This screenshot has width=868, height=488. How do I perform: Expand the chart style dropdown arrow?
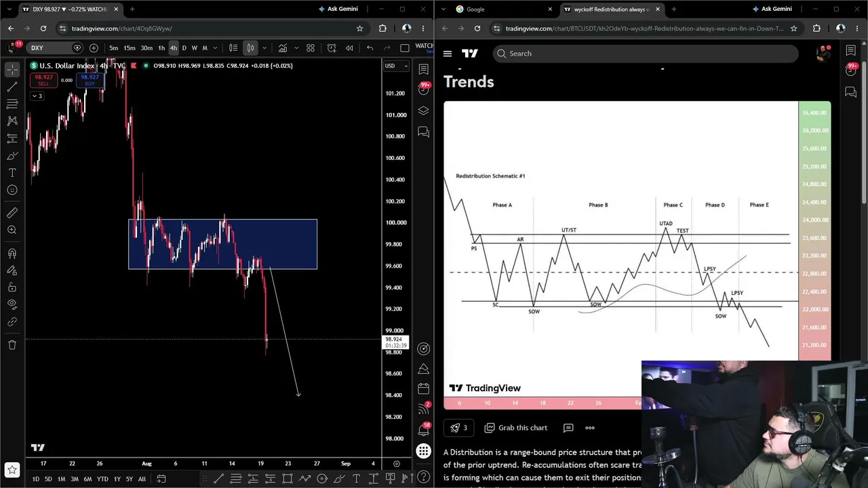coord(264,48)
